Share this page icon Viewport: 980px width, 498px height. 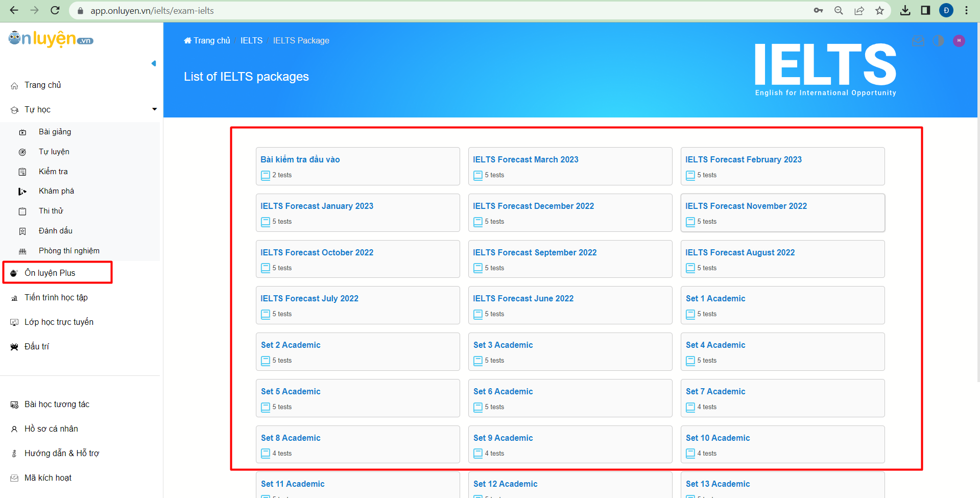point(859,10)
